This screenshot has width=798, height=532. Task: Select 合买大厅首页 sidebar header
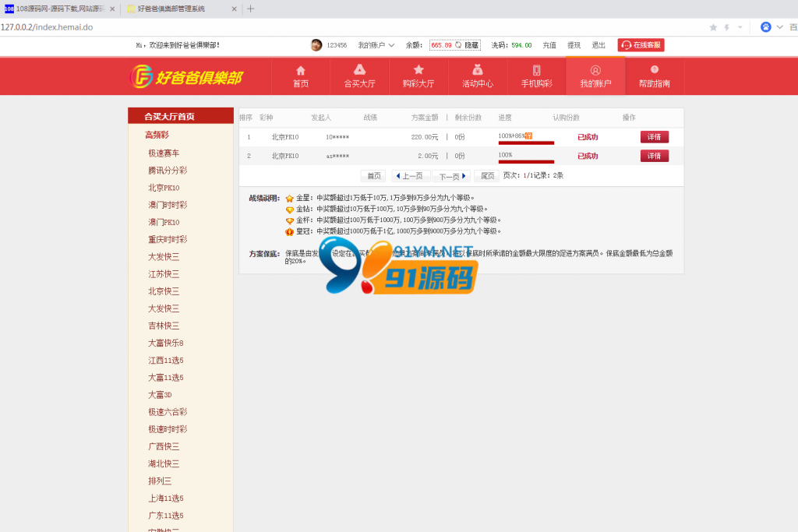(181, 116)
